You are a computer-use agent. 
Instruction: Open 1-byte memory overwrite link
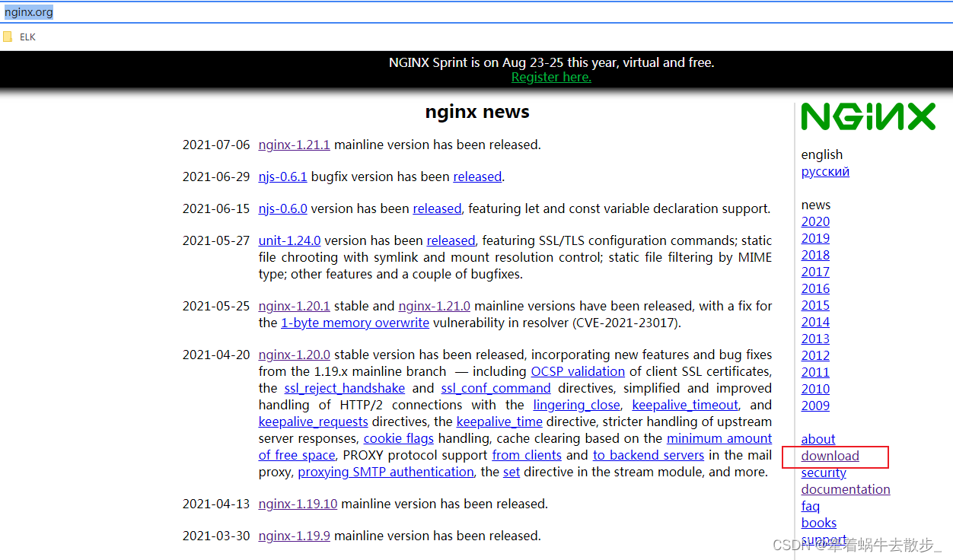[355, 323]
